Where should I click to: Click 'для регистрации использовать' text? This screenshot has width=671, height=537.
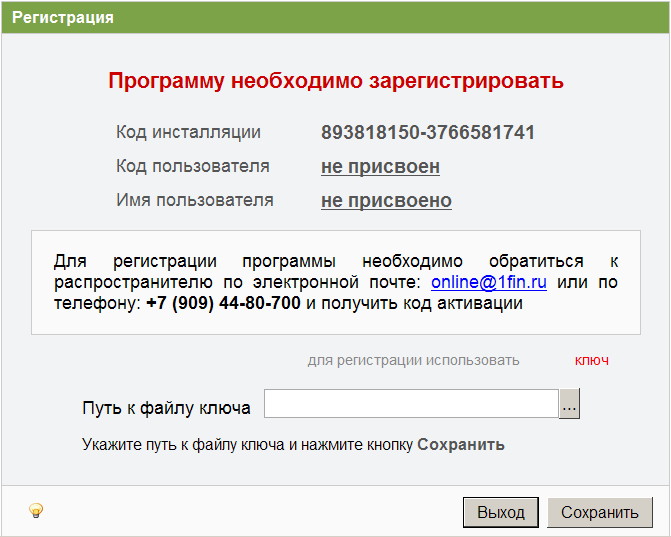(413, 361)
